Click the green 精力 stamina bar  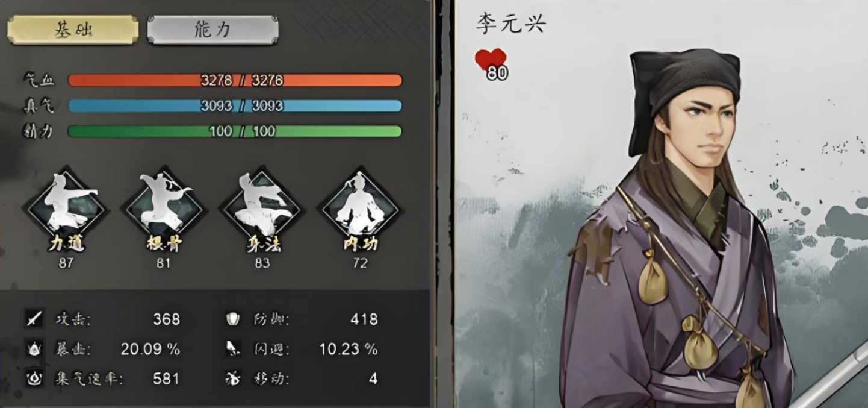click(x=235, y=131)
